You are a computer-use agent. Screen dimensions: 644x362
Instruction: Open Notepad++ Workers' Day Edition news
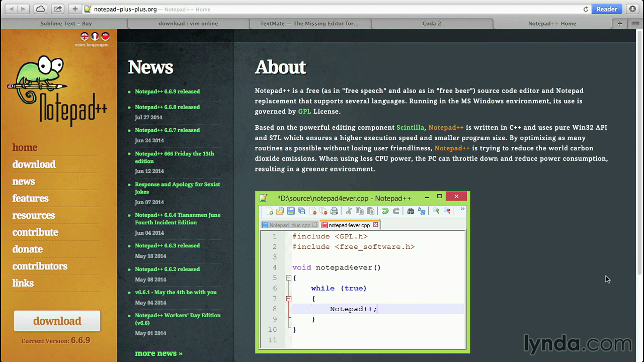click(x=178, y=319)
